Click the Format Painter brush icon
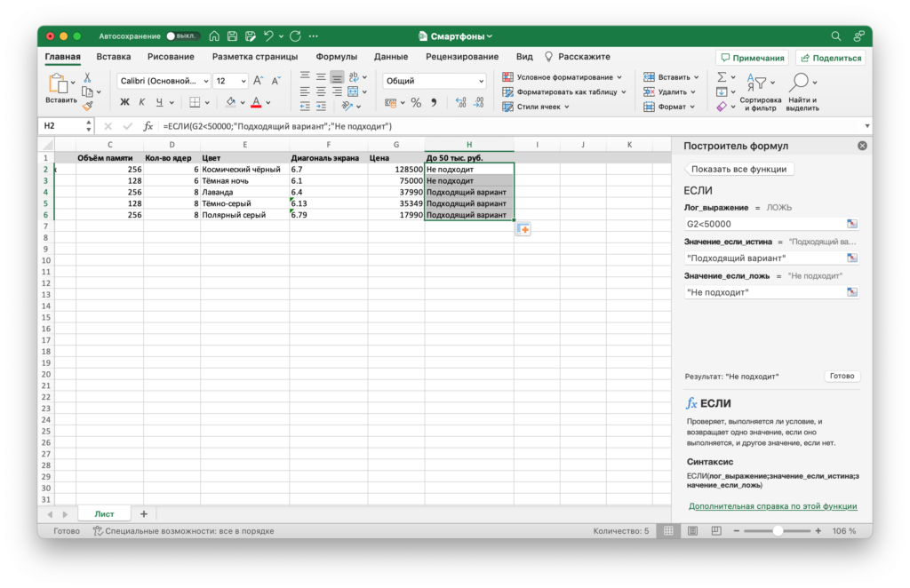The image size is (910, 588). pos(87,106)
